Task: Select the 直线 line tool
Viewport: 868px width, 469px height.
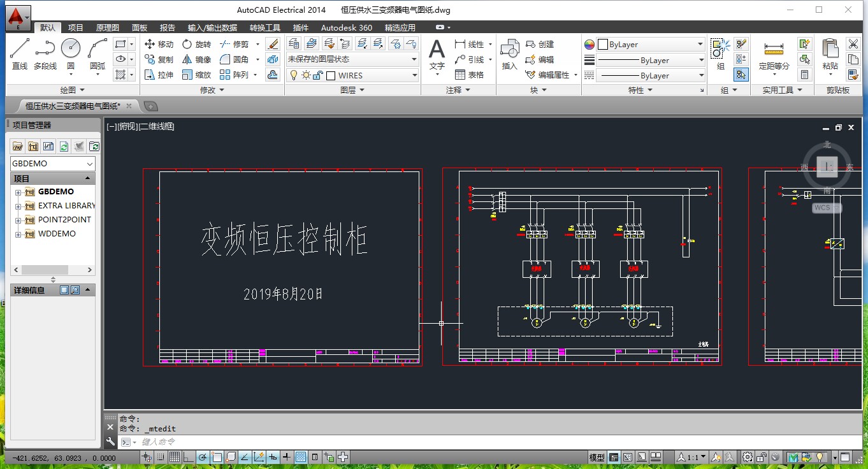Action: click(20, 54)
